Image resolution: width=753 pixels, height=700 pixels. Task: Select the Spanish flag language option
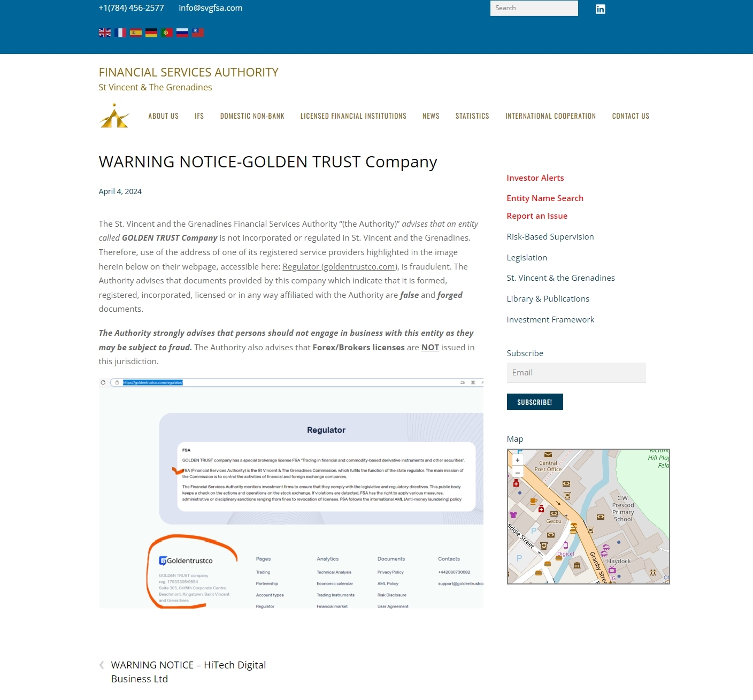pos(136,33)
